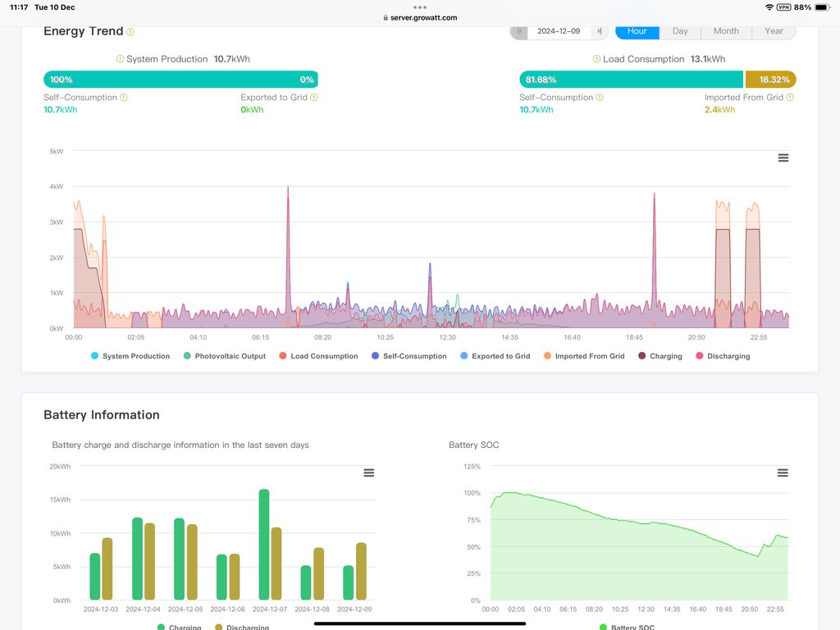Go to the previous date with left arrow
This screenshot has width=840, height=630.
519,31
